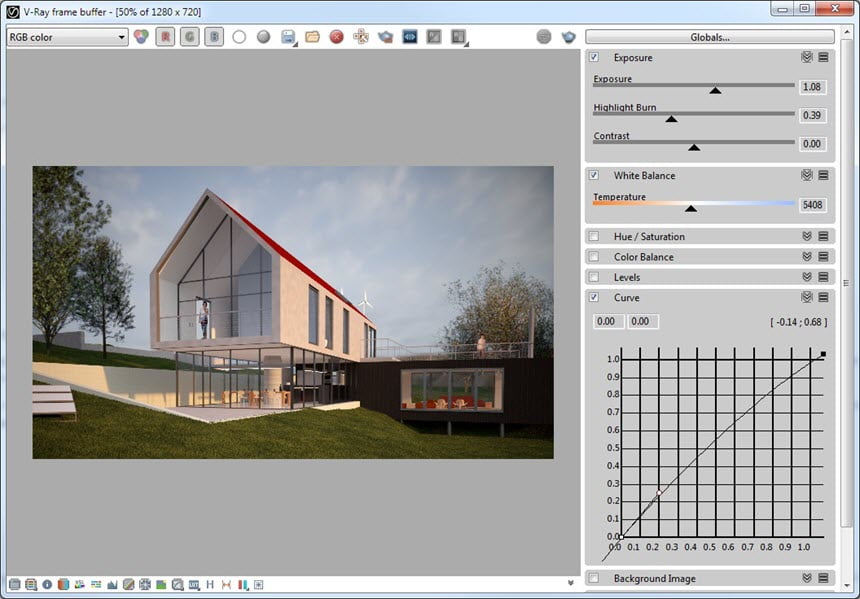Open the Color Balance options menu
This screenshot has width=860, height=599.
823,257
